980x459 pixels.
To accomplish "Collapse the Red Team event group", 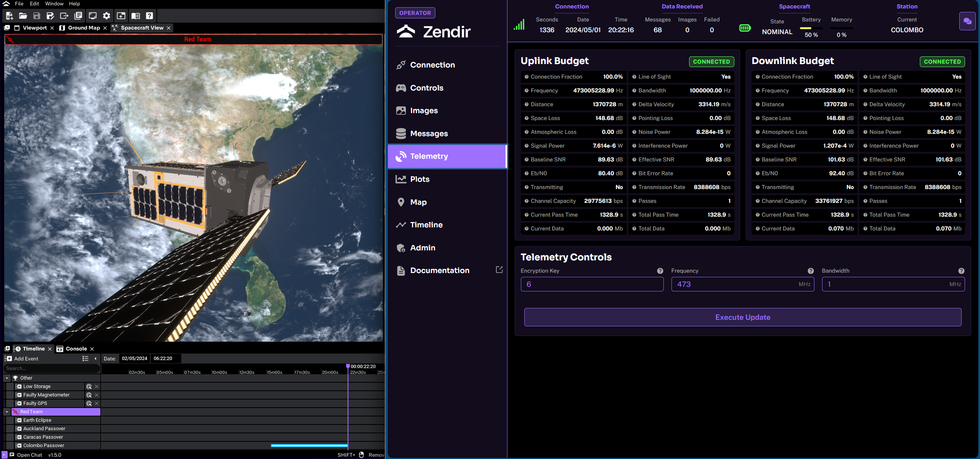I will pos(7,412).
